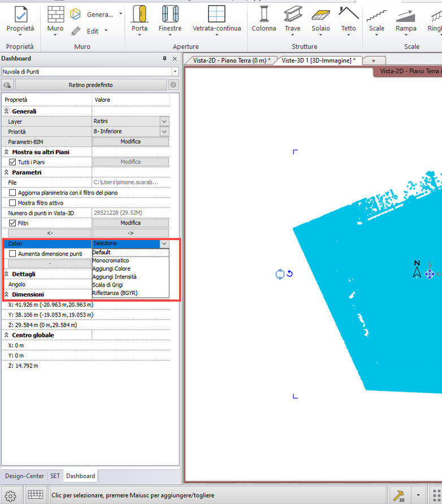Viewport: 442px width, 504px height.
Task: Switch to Design-Center tab
Action: pos(24,476)
